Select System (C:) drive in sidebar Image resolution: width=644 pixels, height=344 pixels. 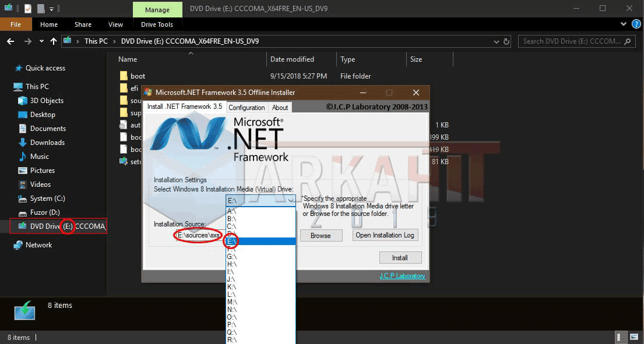click(47, 198)
